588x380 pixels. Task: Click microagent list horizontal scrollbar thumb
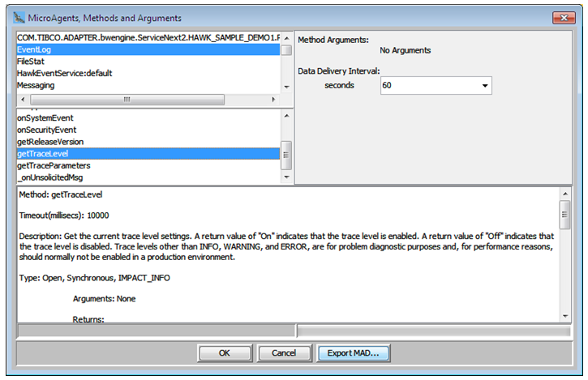point(127,100)
